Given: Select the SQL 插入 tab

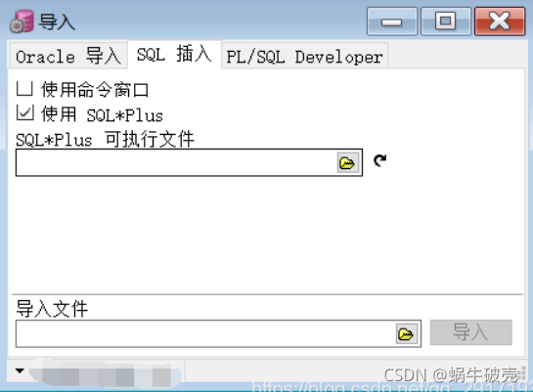Looking at the screenshot, I should [174, 55].
